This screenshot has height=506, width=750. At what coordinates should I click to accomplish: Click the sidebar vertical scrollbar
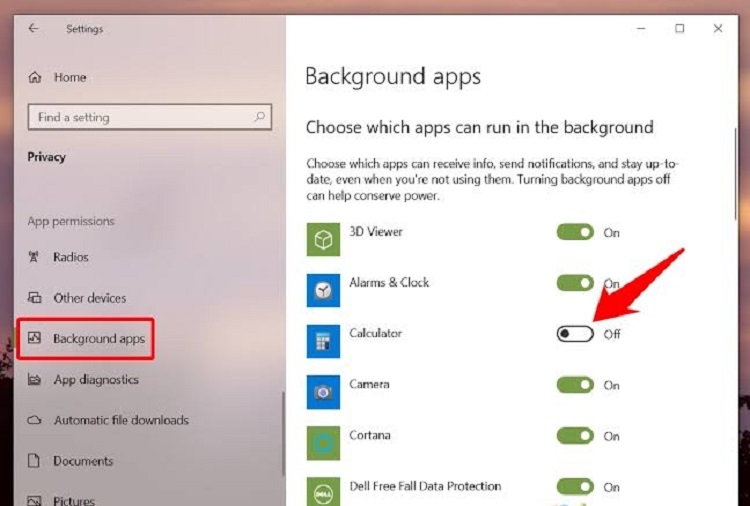pyautogui.click(x=283, y=434)
